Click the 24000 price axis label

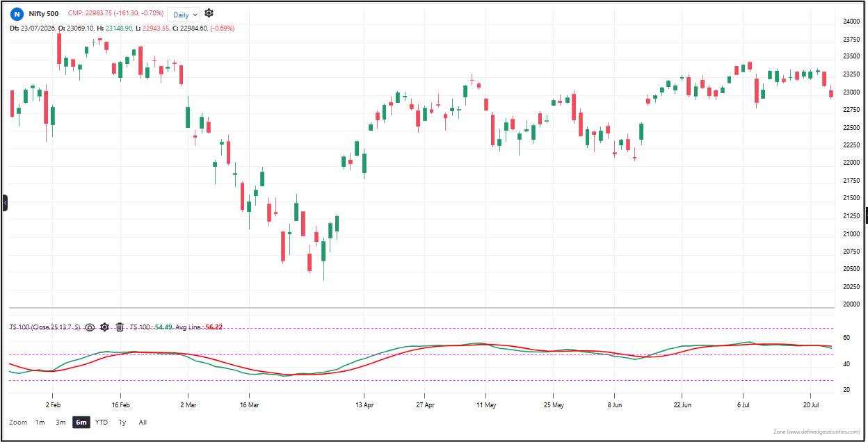(x=851, y=22)
